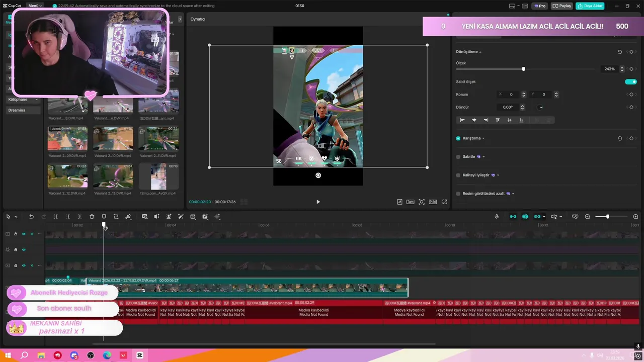The width and height of the screenshot is (644, 362).
Task: Open the pointer tool mode dropdown arrow
Action: pos(16,217)
